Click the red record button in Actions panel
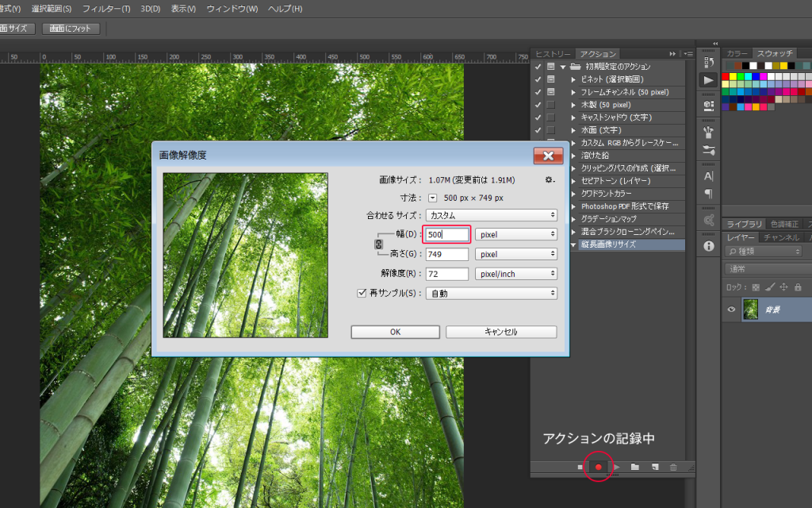 (x=599, y=467)
